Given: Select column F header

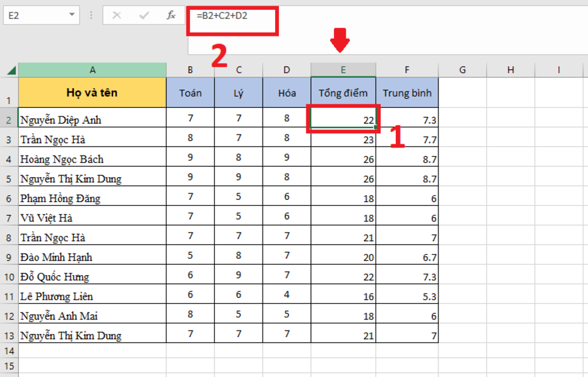Looking at the screenshot, I should point(407,70).
